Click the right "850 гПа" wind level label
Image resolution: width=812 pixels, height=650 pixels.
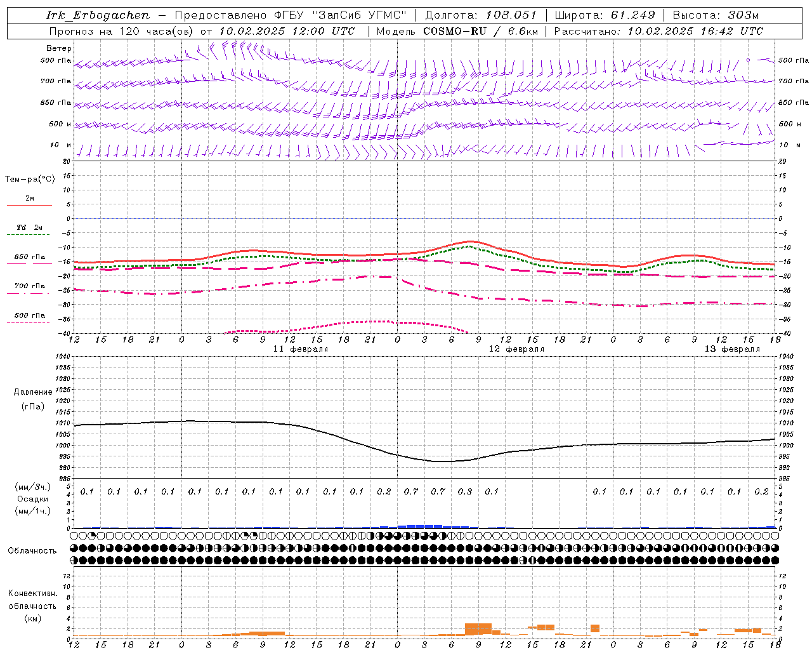point(794,102)
